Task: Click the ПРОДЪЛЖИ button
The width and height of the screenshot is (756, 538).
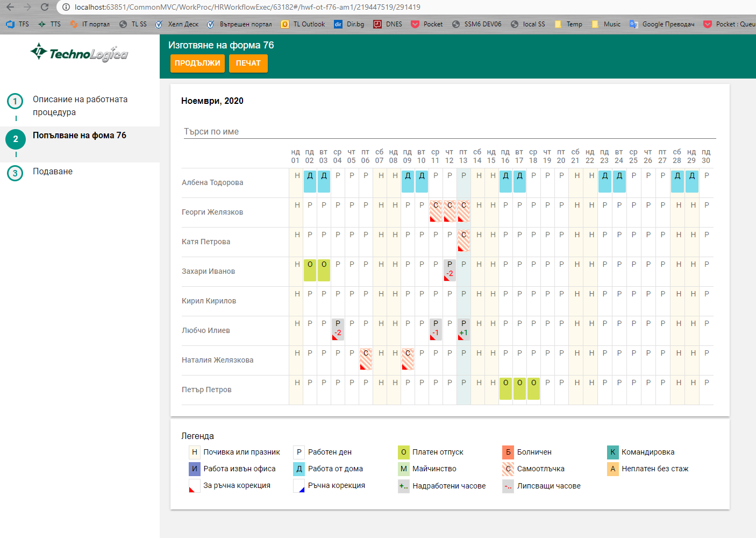Action: 197,63
